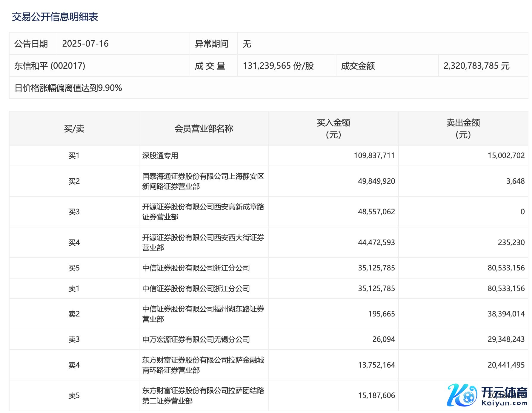Image resolution: width=532 pixels, height=413 pixels.
Task: Select the buy amount 109,837,711 in 买1 row
Action: click(x=374, y=156)
